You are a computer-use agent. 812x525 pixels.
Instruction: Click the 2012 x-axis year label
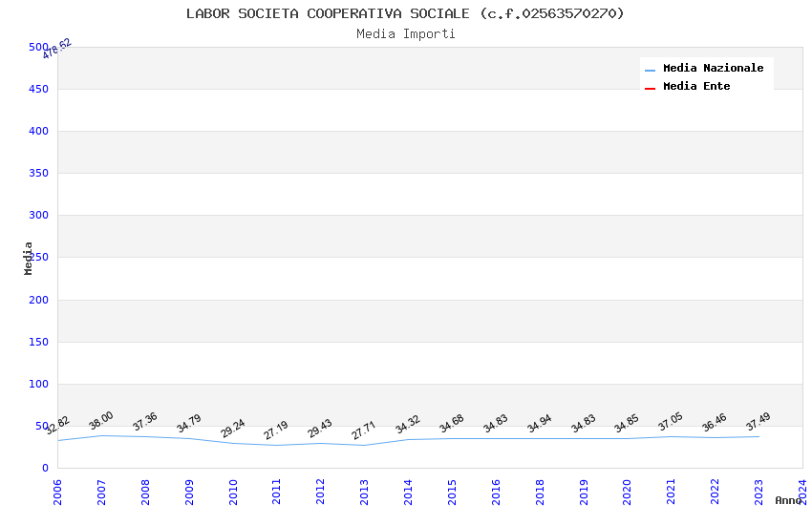tap(321, 492)
